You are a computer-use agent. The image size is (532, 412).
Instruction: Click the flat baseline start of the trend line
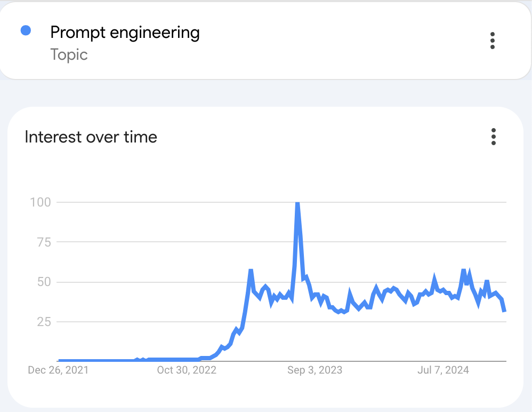coord(60,361)
